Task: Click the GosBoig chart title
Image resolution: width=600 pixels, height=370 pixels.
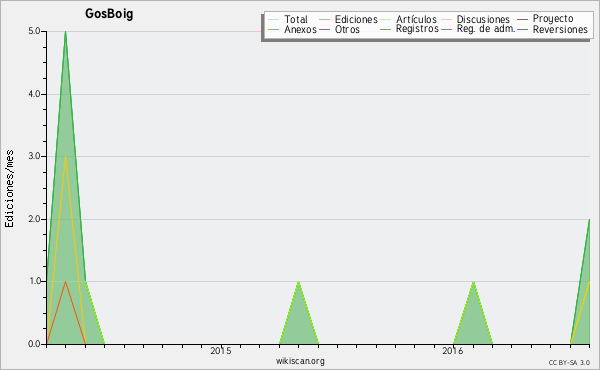Action: [x=109, y=14]
